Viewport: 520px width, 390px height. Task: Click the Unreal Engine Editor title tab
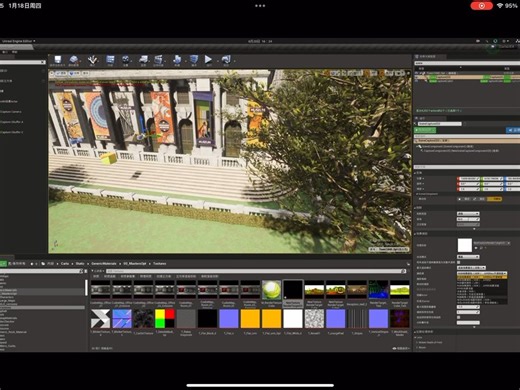pos(17,41)
